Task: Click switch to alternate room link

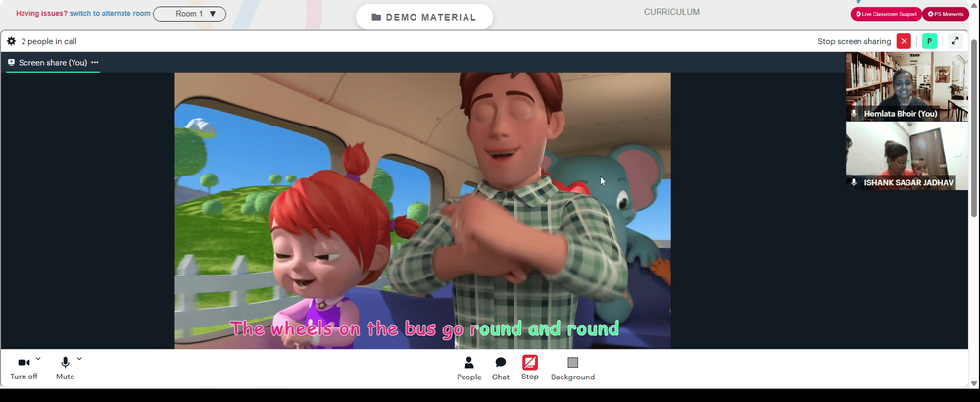Action: coord(110,13)
